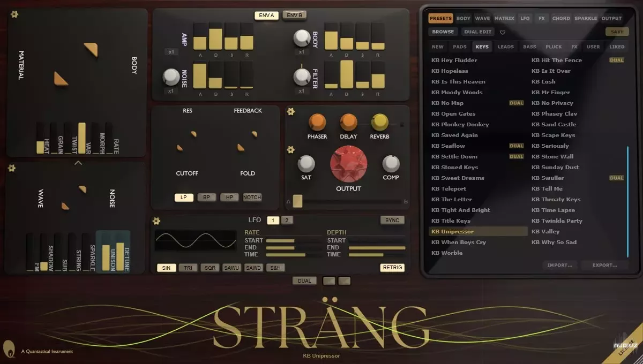643x364 pixels.
Task: Click the gear icon beside SAT knob
Action: coord(290,149)
